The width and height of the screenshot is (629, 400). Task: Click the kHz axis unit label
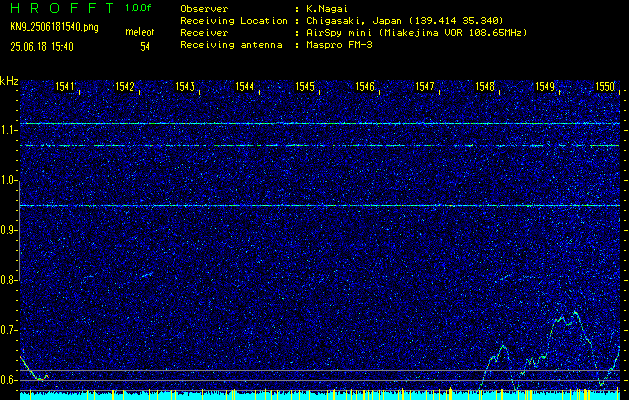pyautogui.click(x=9, y=81)
